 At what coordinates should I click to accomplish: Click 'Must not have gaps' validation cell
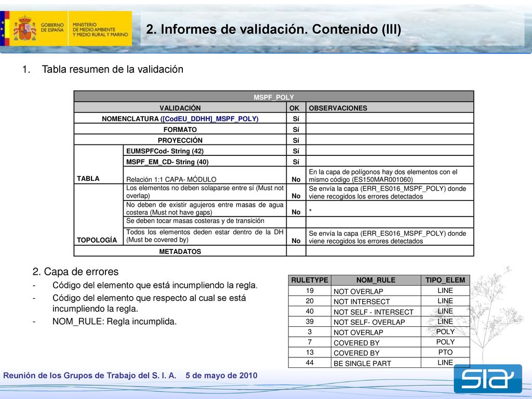[205, 209]
